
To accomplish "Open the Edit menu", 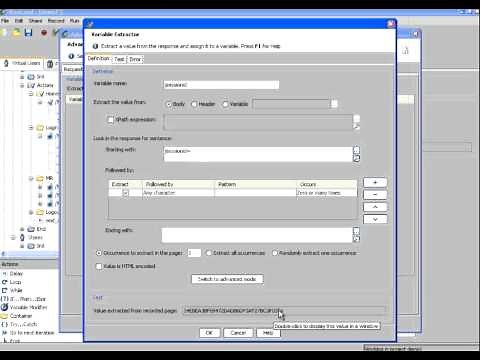I will 19,21.
